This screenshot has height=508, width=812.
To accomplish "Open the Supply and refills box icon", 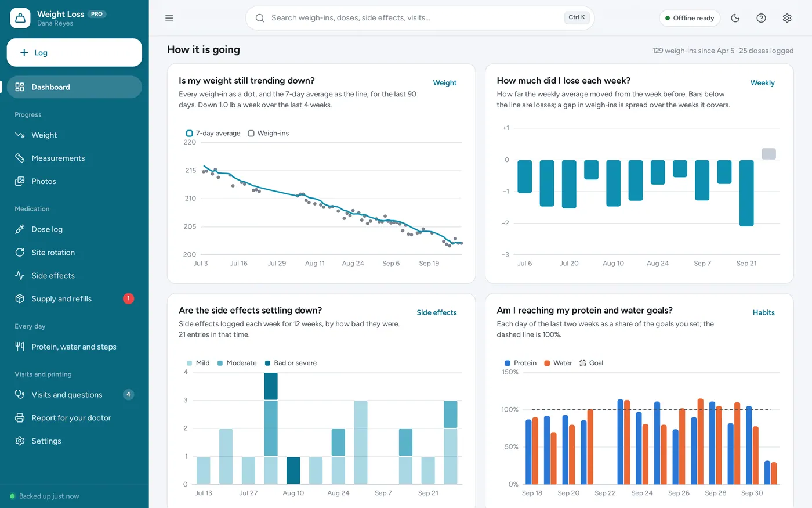I will [20, 299].
